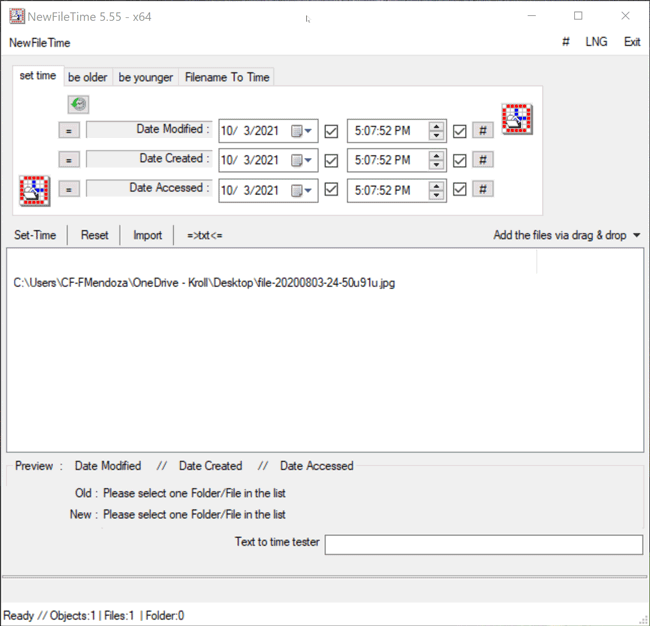Click the Reset button
The height and width of the screenshot is (626, 650).
click(x=95, y=235)
